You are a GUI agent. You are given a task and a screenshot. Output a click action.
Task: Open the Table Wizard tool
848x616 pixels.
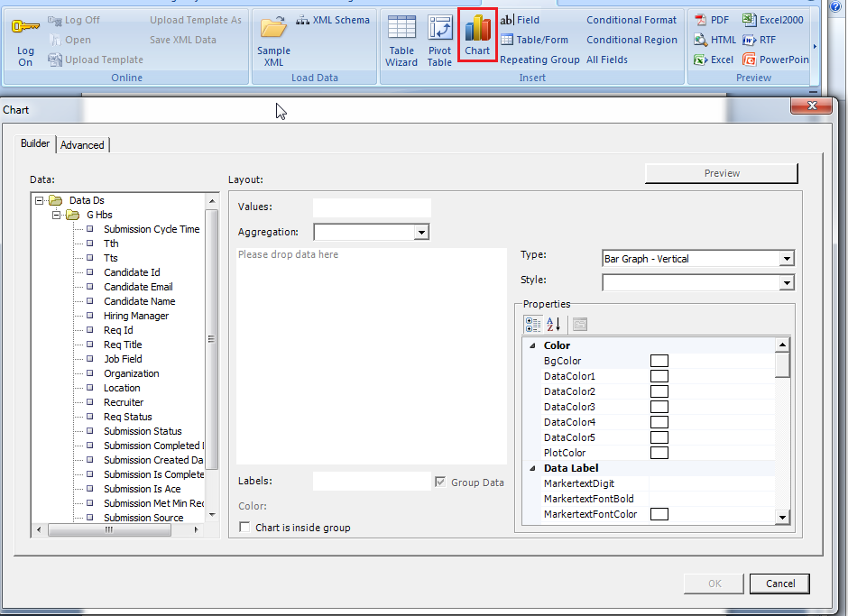pyautogui.click(x=401, y=30)
